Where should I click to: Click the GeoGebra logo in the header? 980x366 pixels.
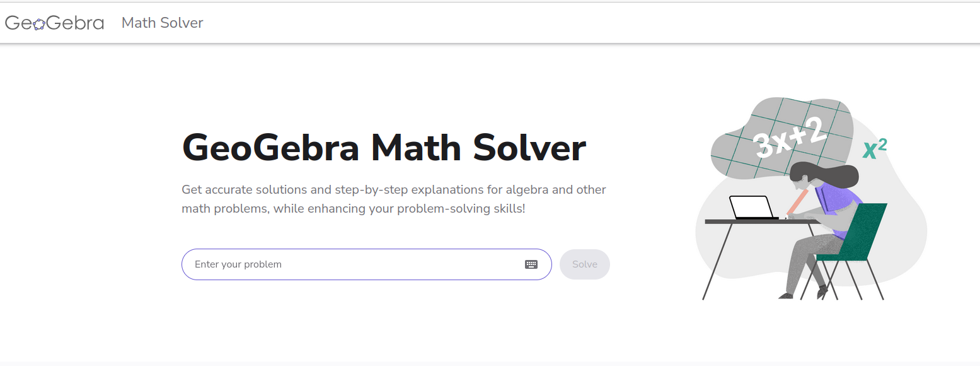coord(54,23)
